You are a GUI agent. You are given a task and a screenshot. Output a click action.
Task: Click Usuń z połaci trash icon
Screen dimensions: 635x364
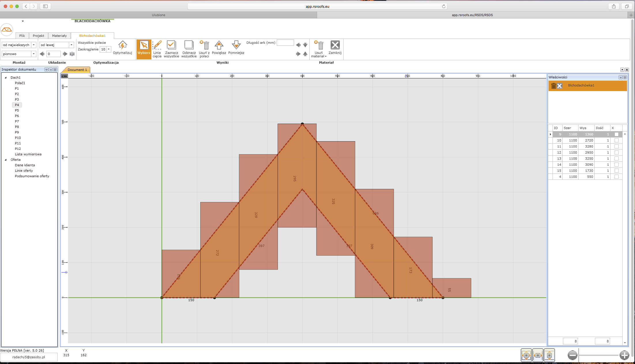click(x=205, y=45)
